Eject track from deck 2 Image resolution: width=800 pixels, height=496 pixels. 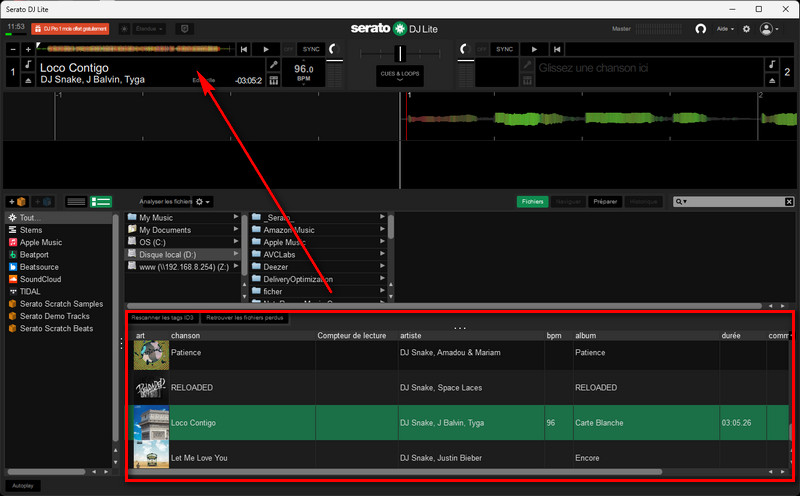[x=772, y=80]
